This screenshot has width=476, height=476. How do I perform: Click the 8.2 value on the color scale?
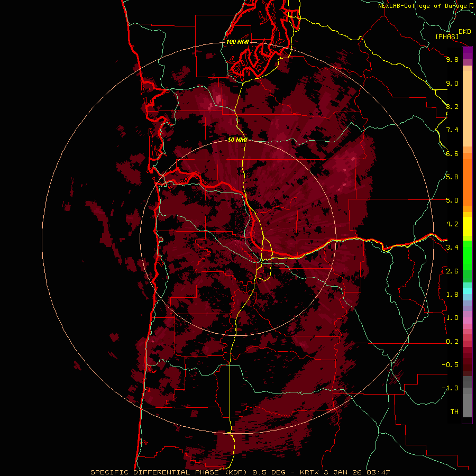tap(452, 106)
